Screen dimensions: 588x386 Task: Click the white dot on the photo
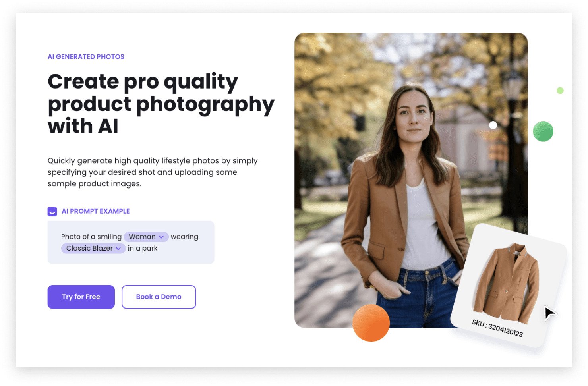pyautogui.click(x=493, y=125)
